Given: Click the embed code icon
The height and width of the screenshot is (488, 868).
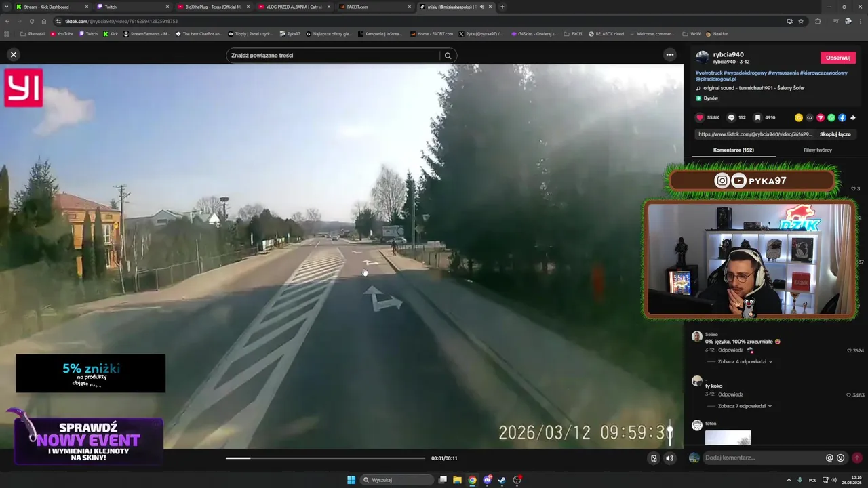Looking at the screenshot, I should 810,117.
